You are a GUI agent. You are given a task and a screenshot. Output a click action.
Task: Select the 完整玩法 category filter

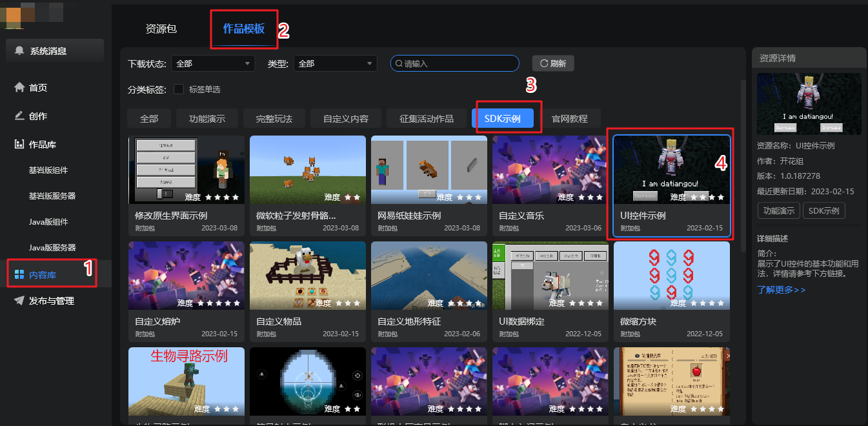274,119
